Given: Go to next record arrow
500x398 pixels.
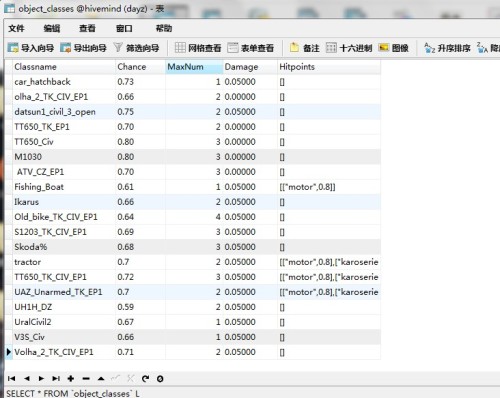Looking at the screenshot, I should point(41,379).
